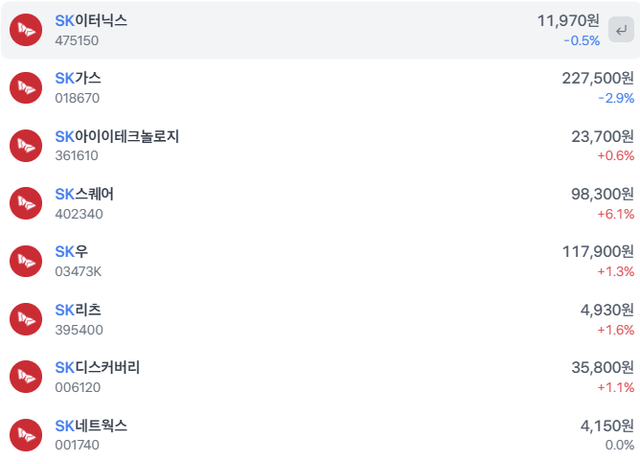Click the SK네트웍스 ticker code 001740
640x464 pixels.
[x=78, y=446]
